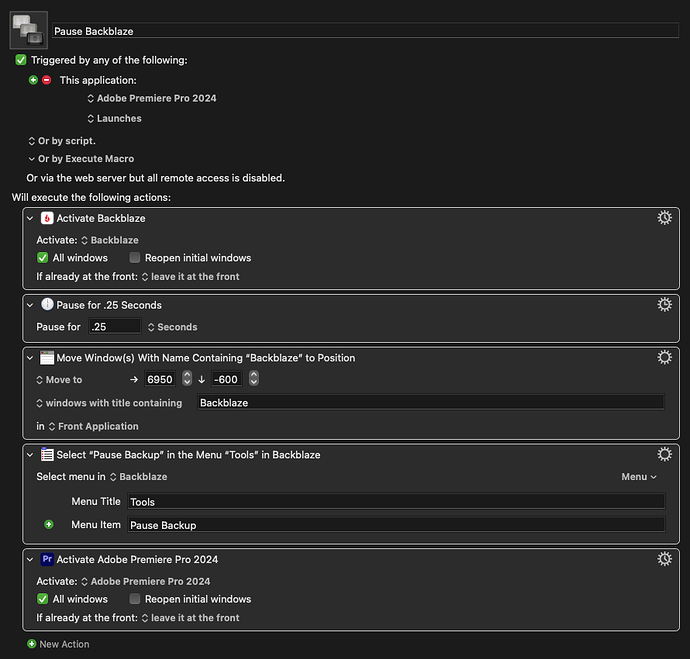
Task: Expand the 'Or by script' trigger section
Action: [x=32, y=141]
